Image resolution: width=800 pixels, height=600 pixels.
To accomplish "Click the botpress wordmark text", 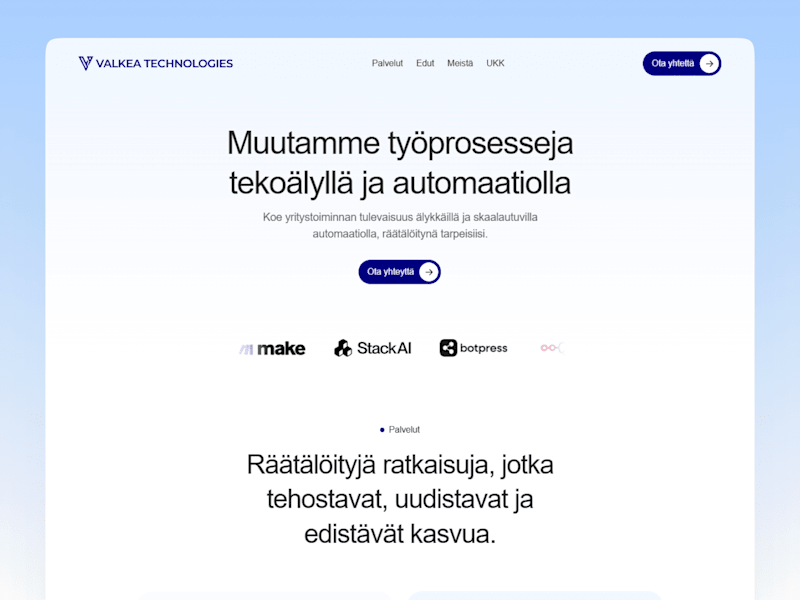I will (484, 348).
